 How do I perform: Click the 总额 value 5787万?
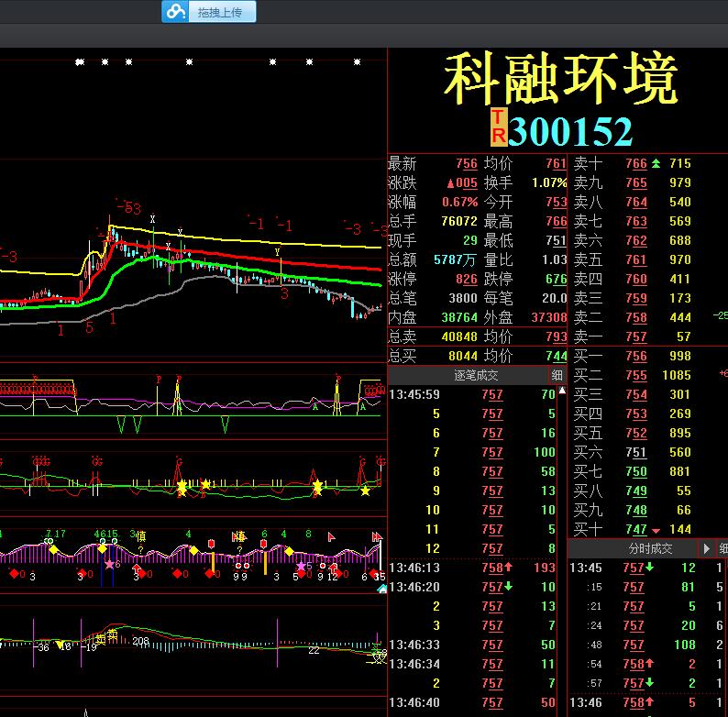455,260
